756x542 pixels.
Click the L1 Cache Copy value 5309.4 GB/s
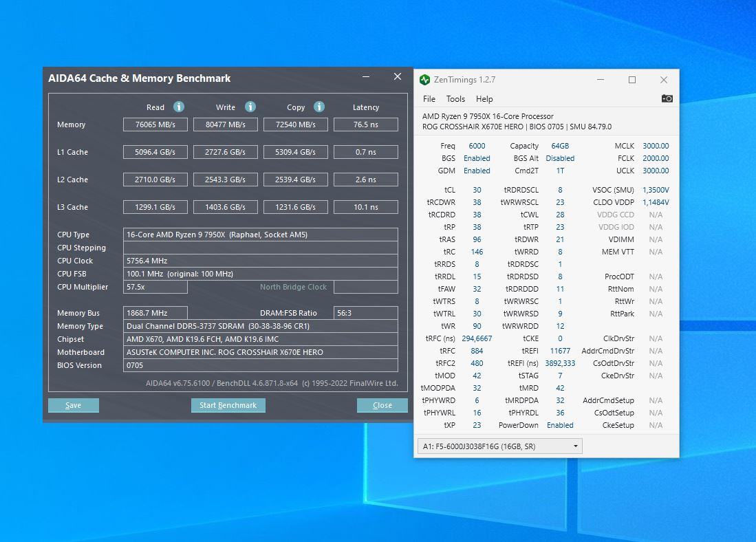pos(296,152)
